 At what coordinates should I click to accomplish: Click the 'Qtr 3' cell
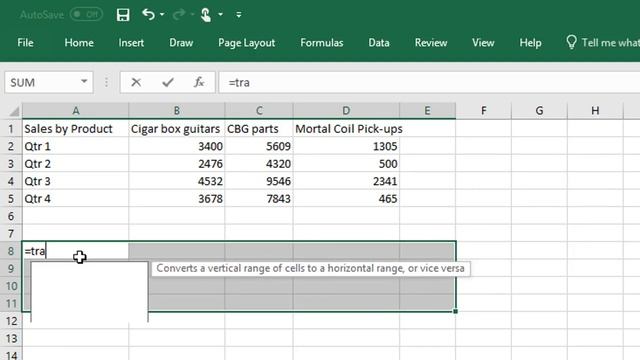[x=76, y=181]
